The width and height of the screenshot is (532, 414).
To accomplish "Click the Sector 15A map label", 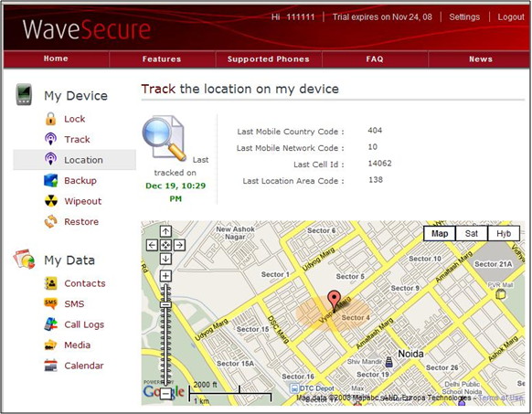I will [x=235, y=364].
